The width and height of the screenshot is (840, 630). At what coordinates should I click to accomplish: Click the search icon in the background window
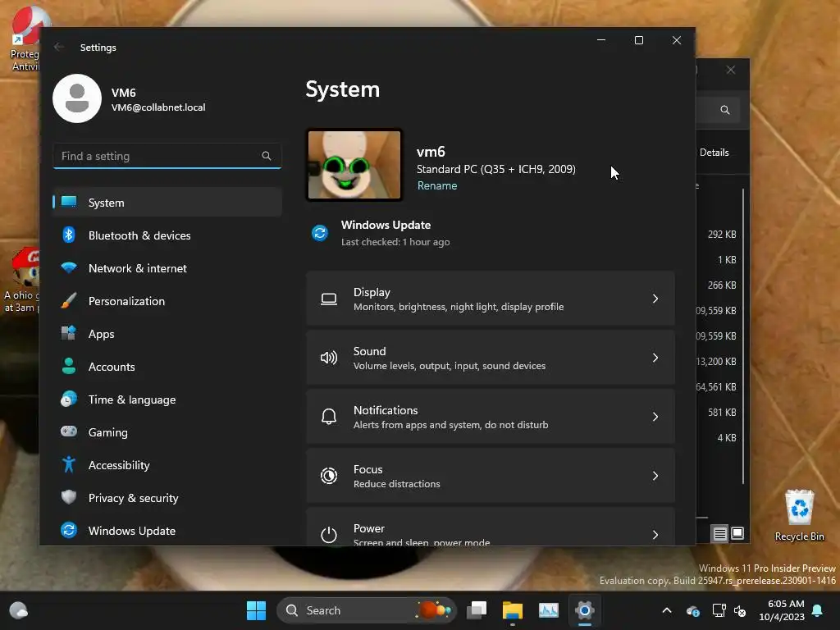point(725,110)
